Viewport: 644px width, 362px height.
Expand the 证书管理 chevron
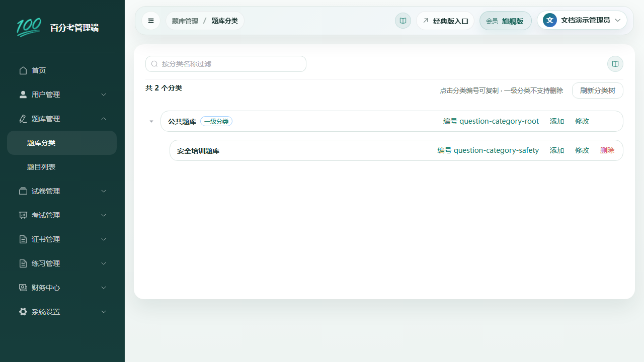[104, 239]
